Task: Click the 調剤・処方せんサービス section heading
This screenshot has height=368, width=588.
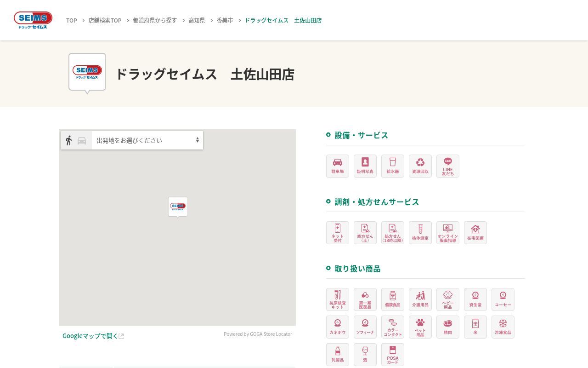Action: point(377,201)
